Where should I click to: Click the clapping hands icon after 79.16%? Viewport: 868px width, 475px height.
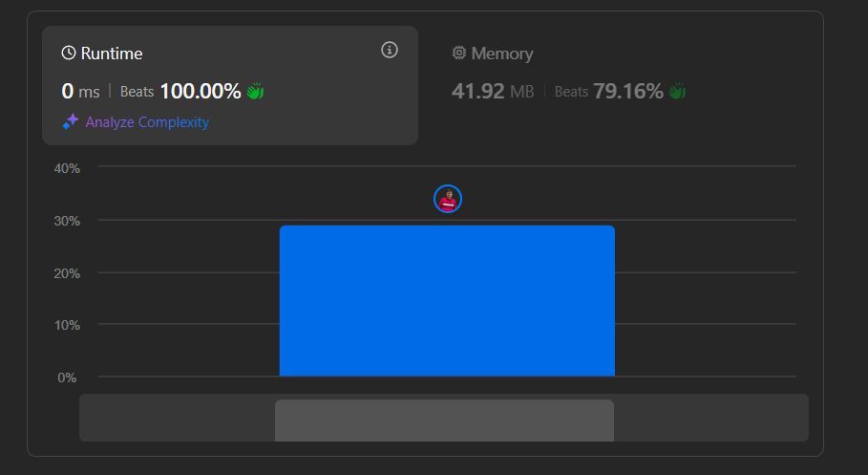677,92
